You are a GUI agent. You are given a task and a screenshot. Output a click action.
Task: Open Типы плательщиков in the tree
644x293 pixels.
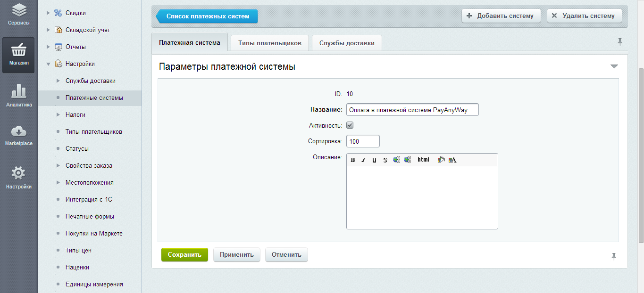click(x=94, y=131)
